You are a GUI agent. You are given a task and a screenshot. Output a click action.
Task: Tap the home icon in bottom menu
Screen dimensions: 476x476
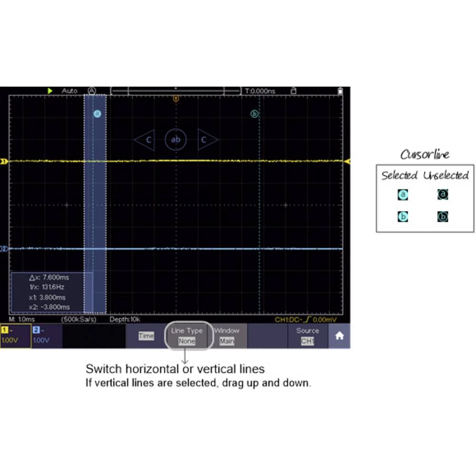339,336
